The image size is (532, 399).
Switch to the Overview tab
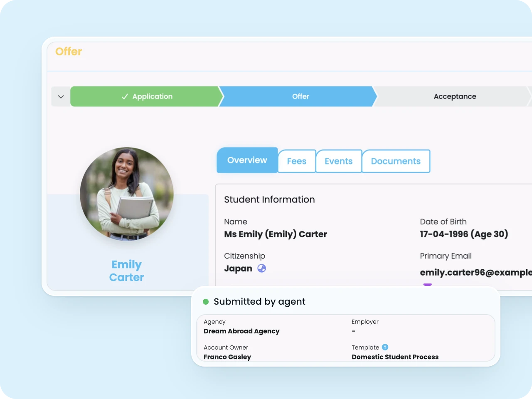[x=247, y=160]
